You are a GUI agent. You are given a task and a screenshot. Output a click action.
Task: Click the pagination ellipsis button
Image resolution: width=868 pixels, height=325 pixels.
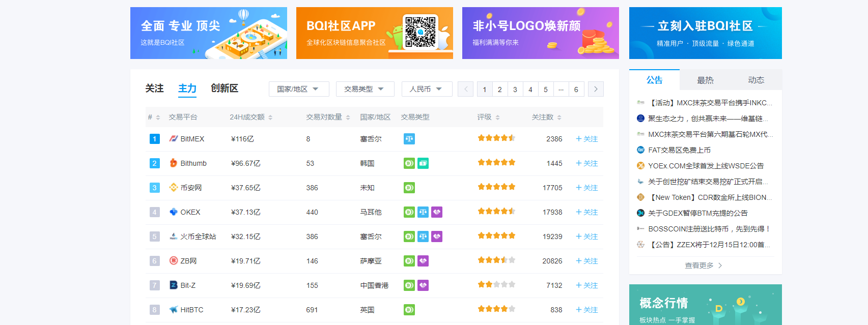(x=561, y=89)
